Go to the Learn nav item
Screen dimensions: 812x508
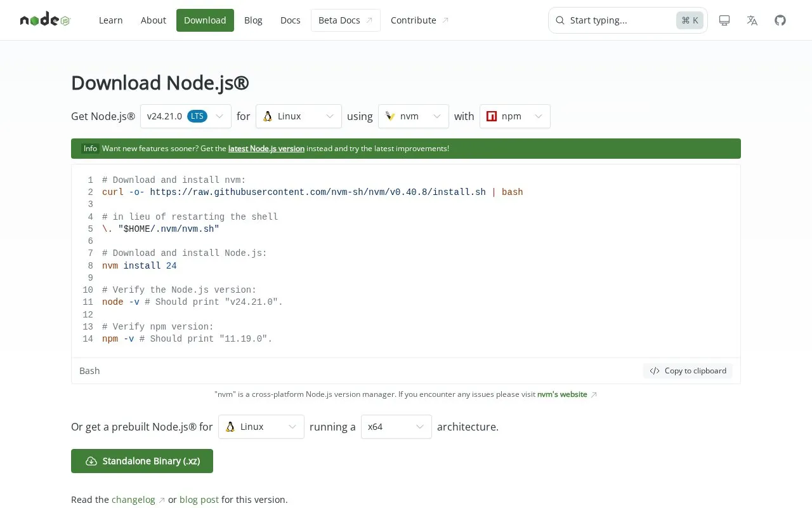(x=111, y=20)
